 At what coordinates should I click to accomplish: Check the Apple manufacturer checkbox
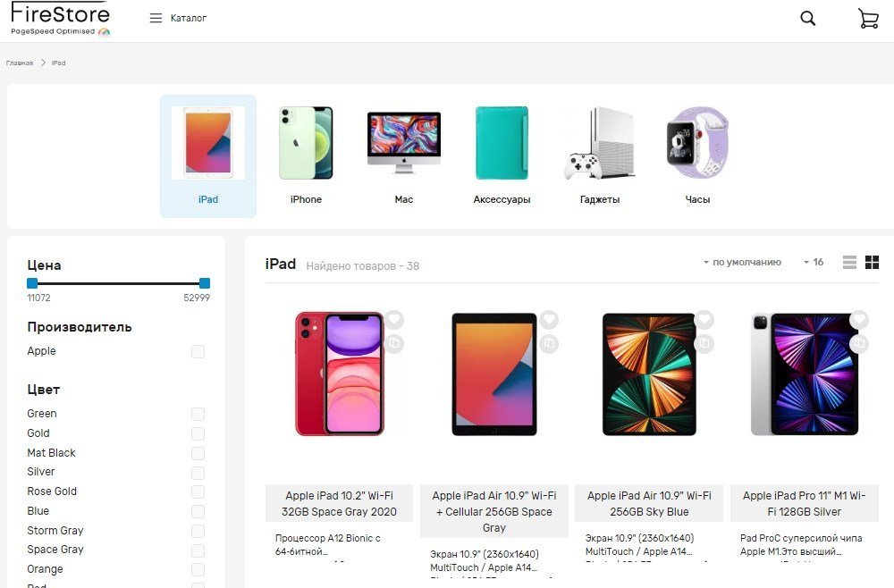click(198, 351)
